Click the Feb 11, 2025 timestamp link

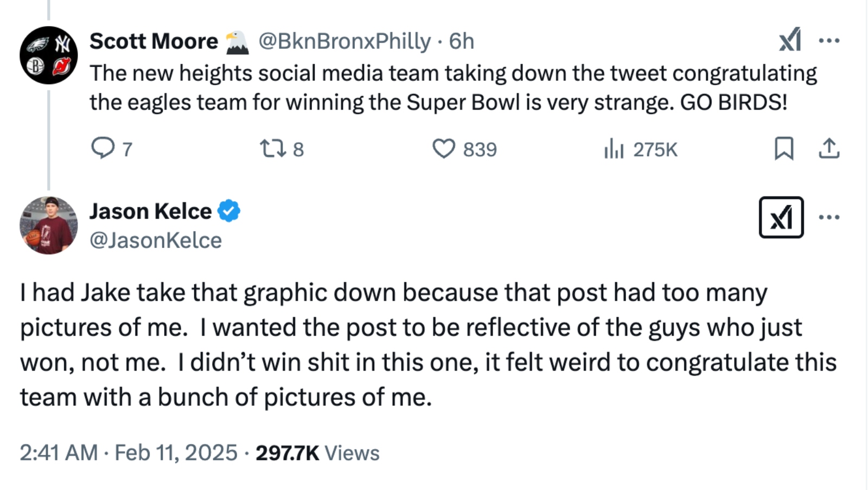[x=175, y=450]
